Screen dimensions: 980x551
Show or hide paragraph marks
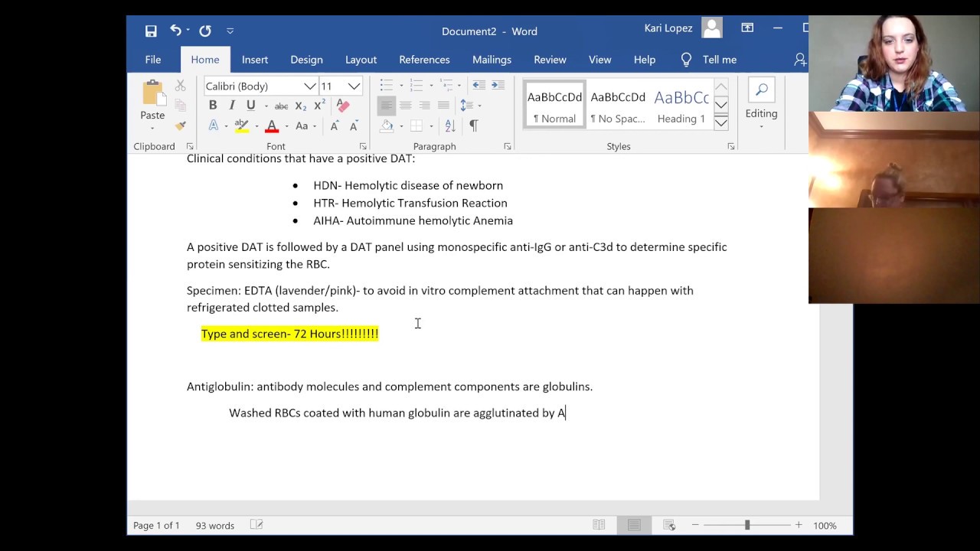tap(473, 126)
